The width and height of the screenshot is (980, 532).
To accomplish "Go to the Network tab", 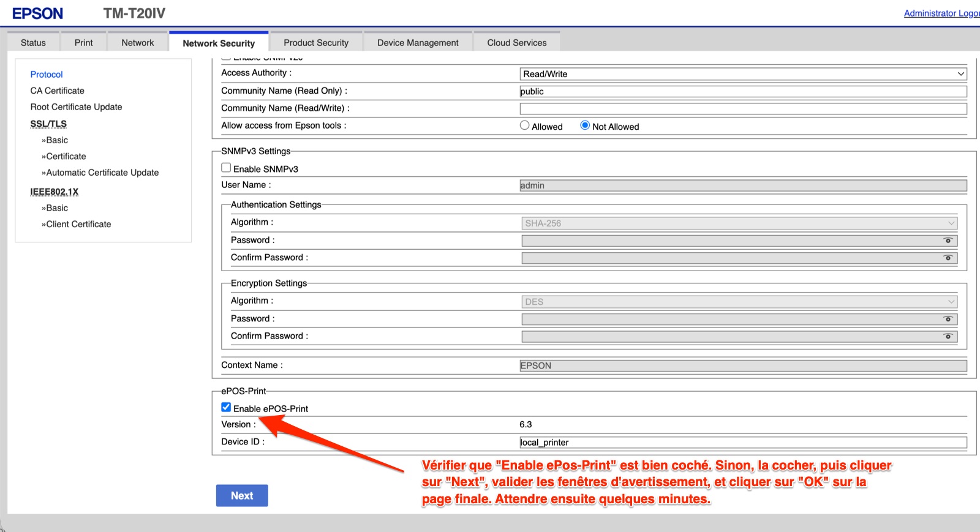I will (x=138, y=42).
